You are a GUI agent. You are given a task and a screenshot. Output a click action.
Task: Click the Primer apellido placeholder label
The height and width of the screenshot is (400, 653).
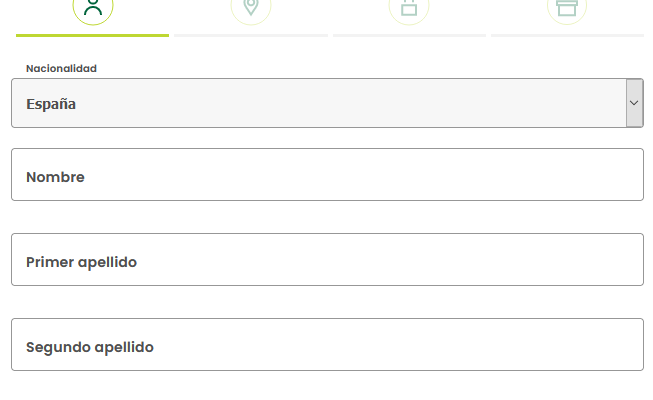coord(81,262)
